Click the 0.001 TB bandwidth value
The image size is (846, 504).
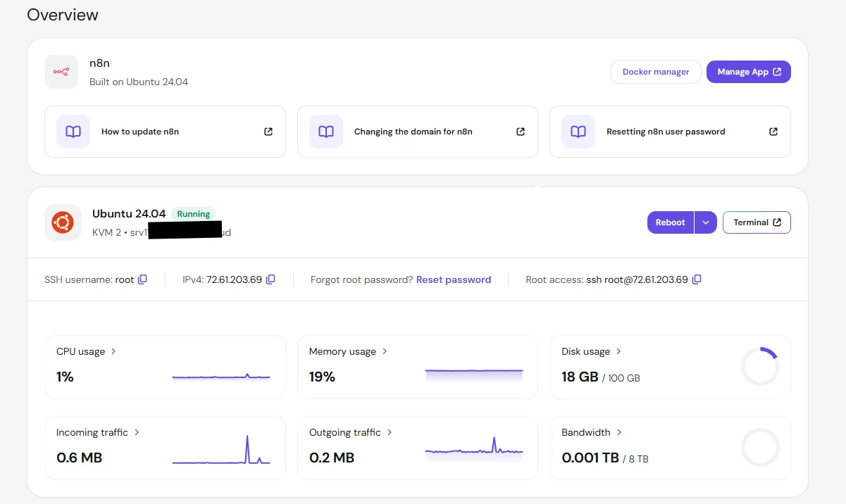click(590, 458)
